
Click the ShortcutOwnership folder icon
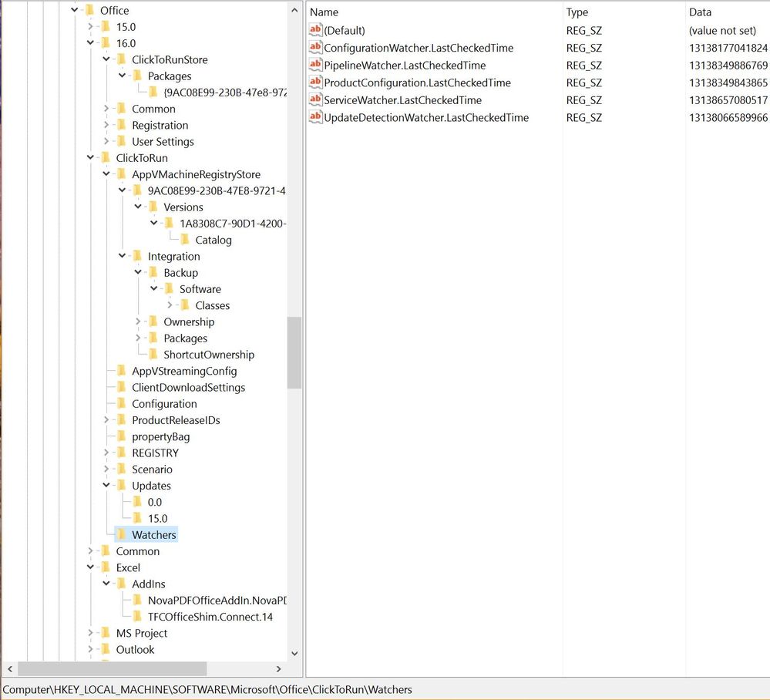(x=153, y=354)
